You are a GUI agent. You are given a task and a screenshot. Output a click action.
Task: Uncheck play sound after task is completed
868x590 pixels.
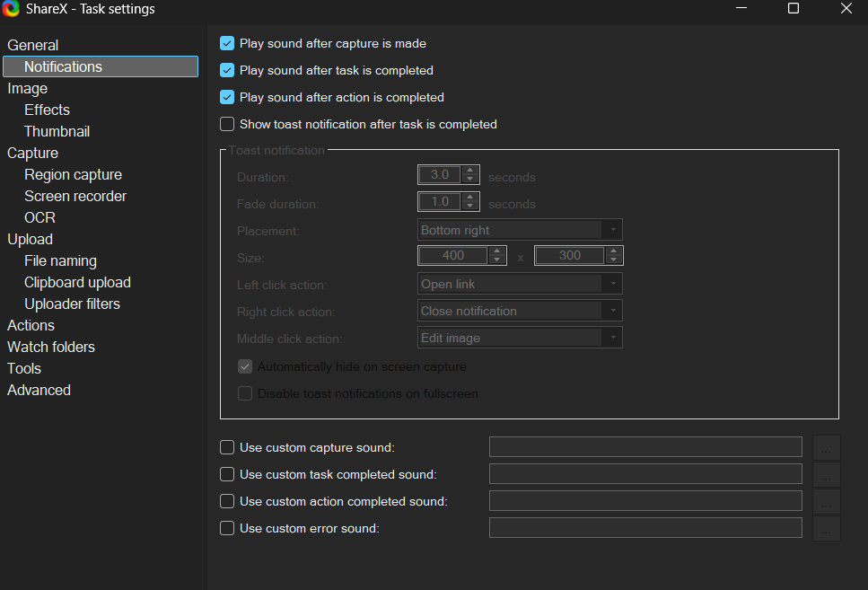(x=227, y=70)
